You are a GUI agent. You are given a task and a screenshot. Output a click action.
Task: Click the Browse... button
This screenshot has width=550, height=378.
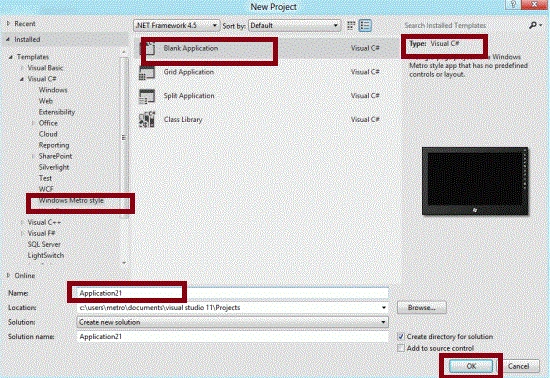[x=422, y=308]
